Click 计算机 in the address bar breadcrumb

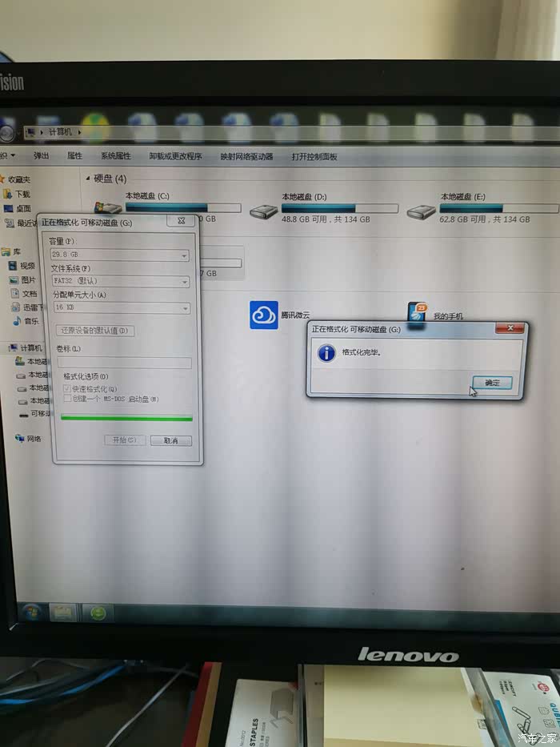coord(60,131)
